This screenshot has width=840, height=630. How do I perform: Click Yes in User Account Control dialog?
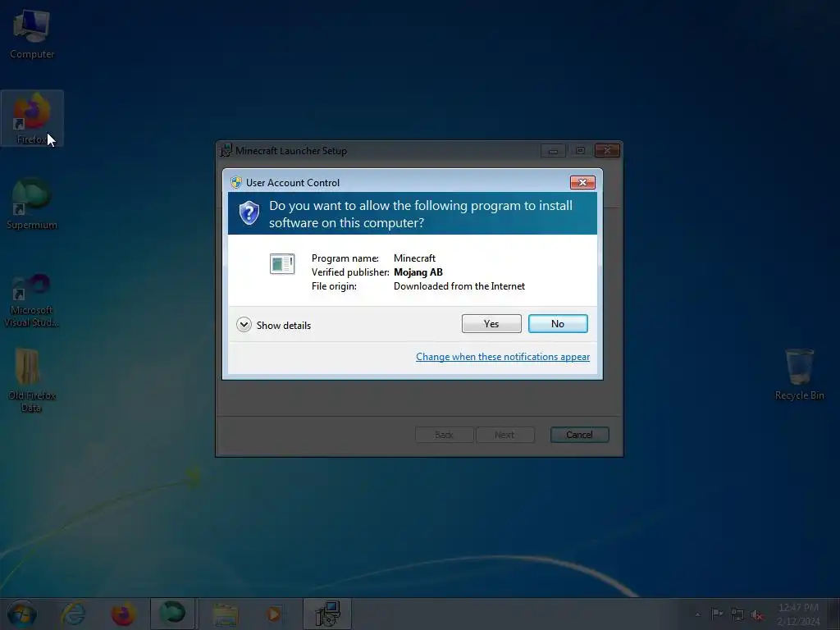pos(491,323)
